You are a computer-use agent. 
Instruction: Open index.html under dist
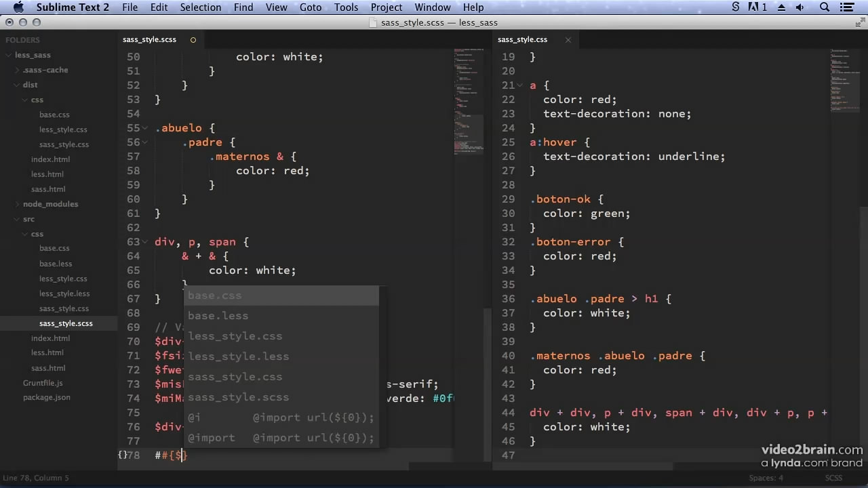point(50,159)
